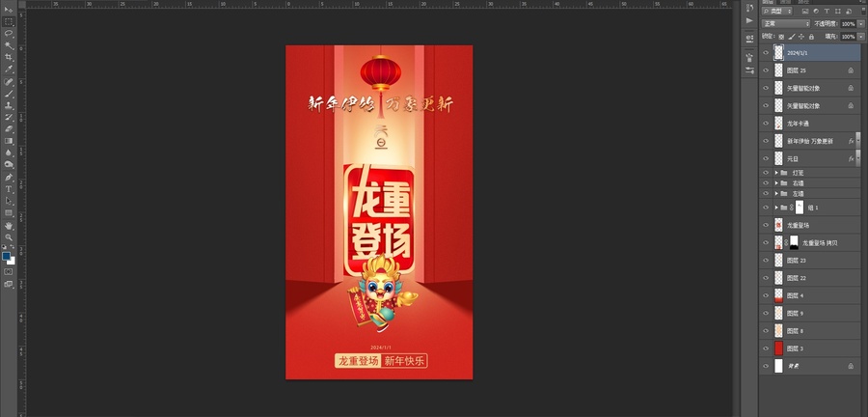This screenshot has width=868, height=417.
Task: Select the 龙重登场 拷贝 layer
Action: (810, 242)
